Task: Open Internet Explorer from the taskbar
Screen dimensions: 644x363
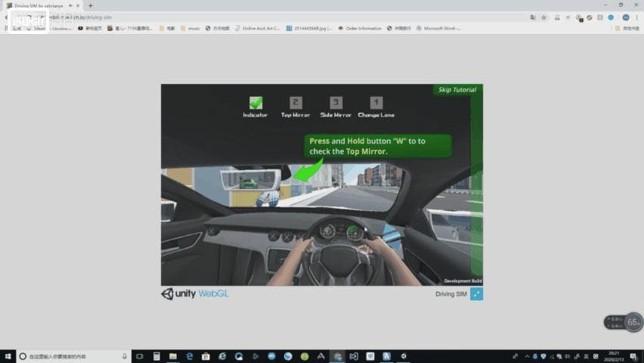Action: [x=222, y=356]
